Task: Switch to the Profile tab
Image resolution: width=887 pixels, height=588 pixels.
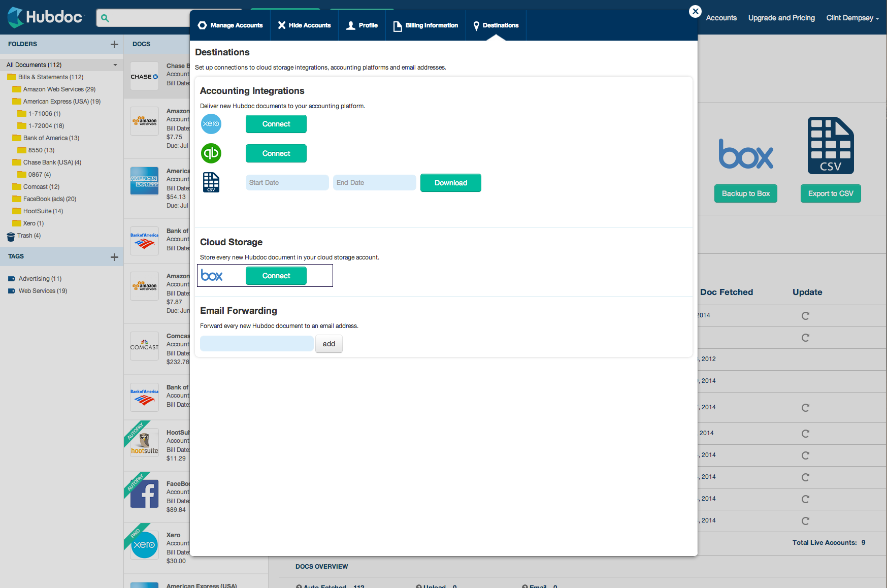Action: pos(362,25)
